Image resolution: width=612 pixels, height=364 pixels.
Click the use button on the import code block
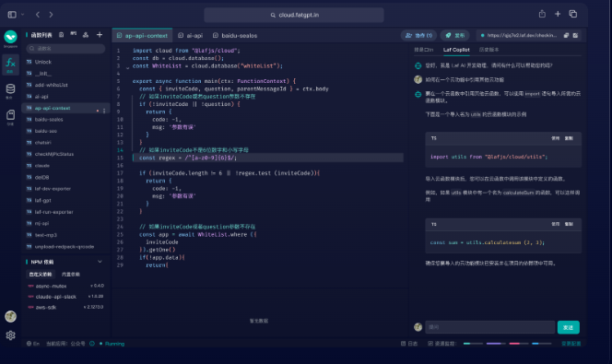click(555, 138)
